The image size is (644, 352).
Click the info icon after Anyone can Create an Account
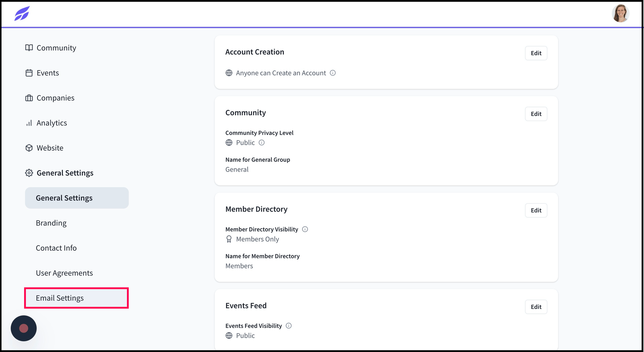coord(332,73)
